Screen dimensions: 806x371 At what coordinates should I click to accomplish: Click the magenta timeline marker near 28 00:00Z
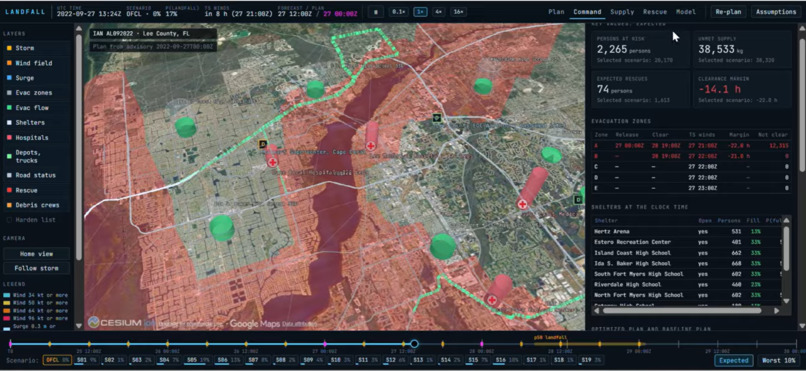(482, 344)
